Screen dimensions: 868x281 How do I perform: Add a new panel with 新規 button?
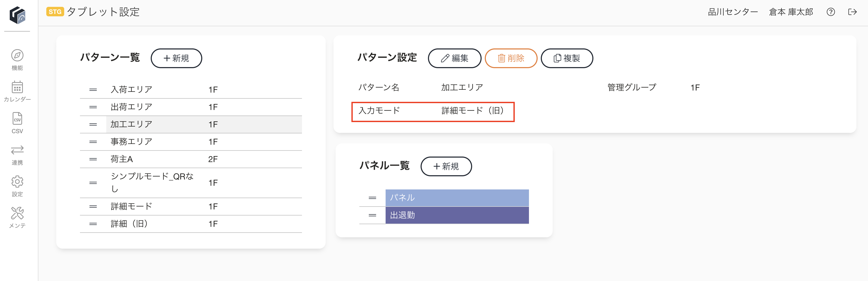tap(446, 167)
